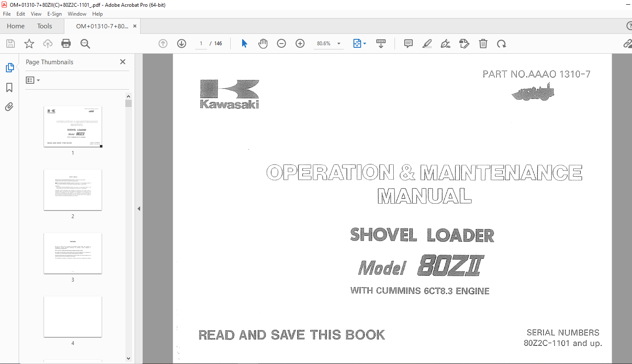Add document to starred favorites

click(x=29, y=44)
